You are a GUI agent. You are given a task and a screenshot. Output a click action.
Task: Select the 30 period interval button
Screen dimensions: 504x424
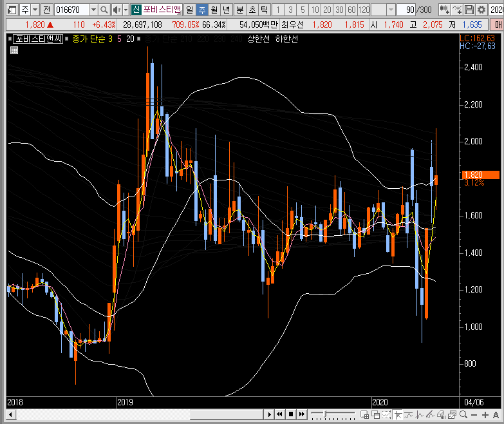click(x=339, y=10)
